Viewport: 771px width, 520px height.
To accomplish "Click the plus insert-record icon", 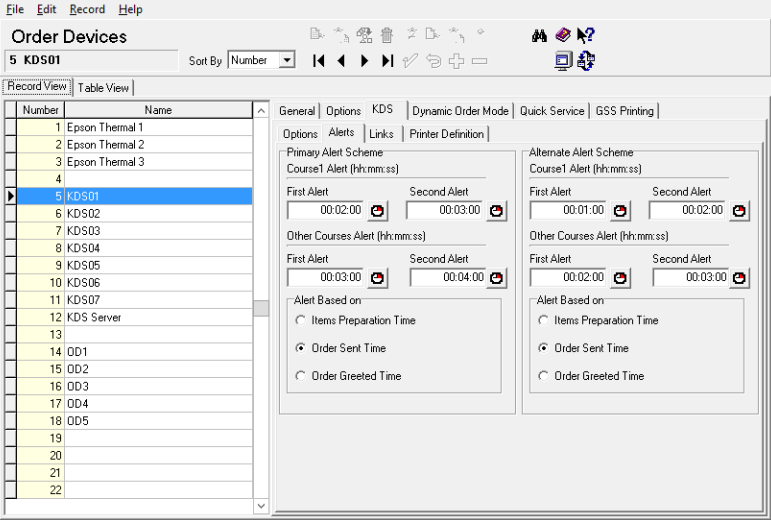I will 456,61.
